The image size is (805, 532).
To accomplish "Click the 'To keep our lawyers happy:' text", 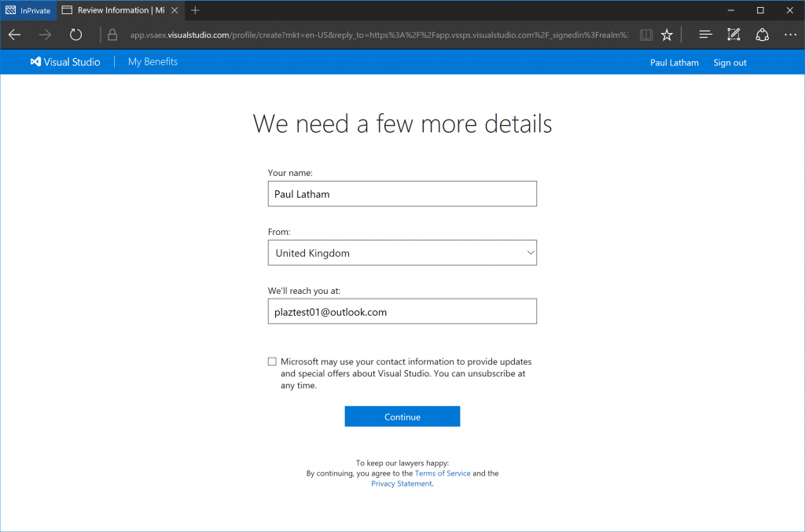I will 402,463.
